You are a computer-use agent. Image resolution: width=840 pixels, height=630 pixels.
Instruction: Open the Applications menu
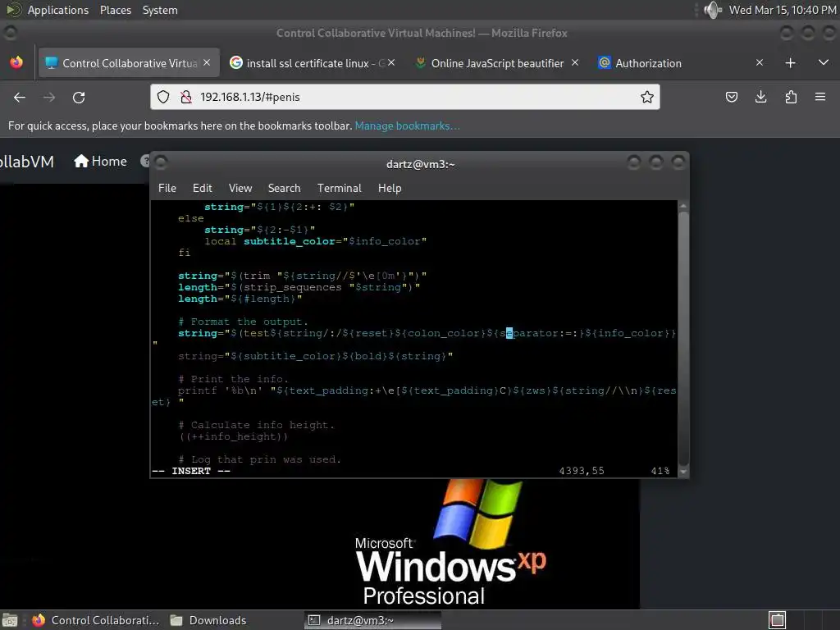[x=58, y=10]
